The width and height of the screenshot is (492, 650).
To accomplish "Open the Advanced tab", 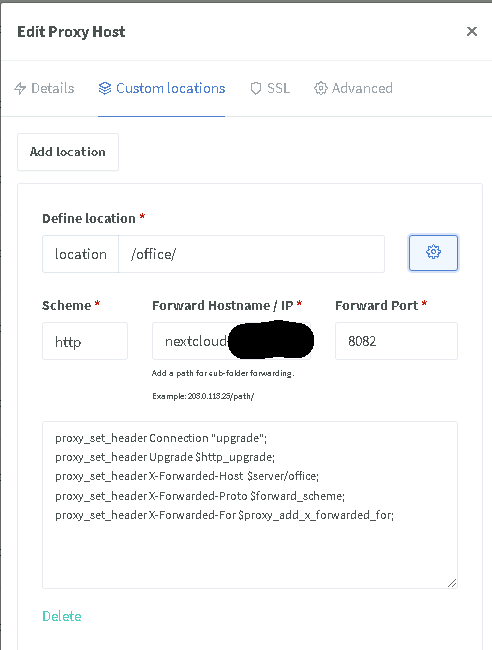I will [353, 88].
